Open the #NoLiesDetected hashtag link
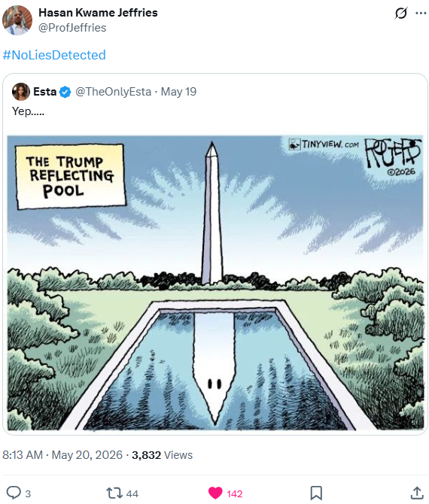The height and width of the screenshot is (504, 429). (54, 55)
